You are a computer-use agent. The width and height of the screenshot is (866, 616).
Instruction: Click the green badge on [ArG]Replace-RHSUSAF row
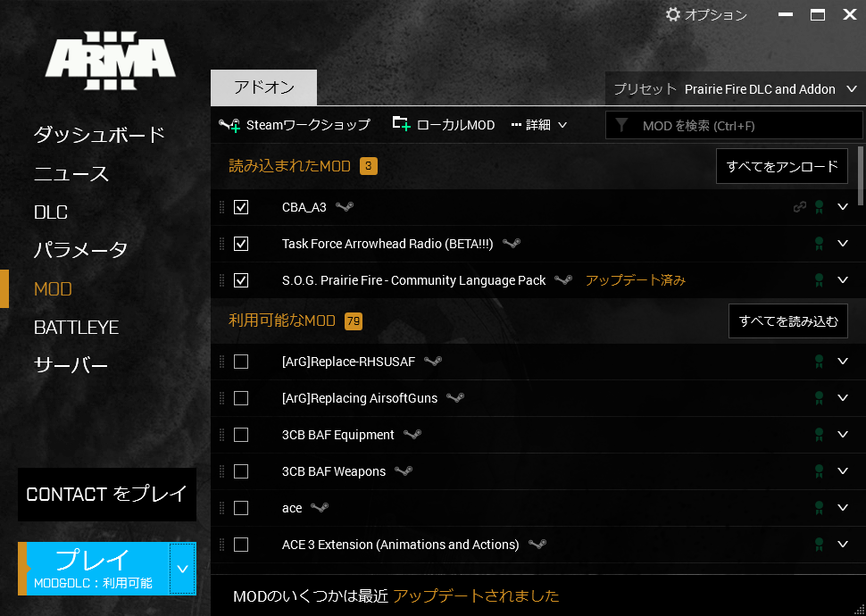pyautogui.click(x=819, y=362)
